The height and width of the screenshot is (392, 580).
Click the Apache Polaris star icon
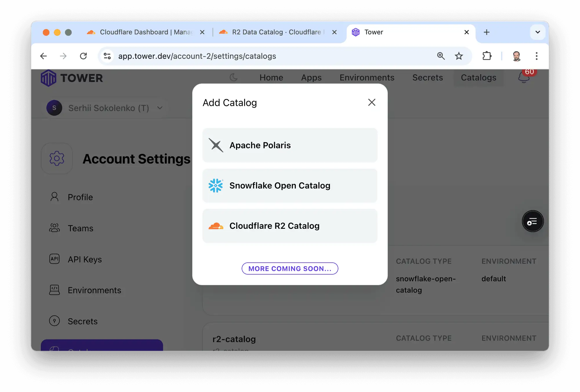click(x=216, y=145)
